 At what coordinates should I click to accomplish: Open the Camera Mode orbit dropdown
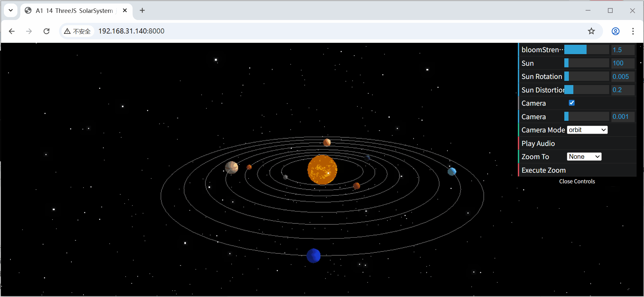point(587,130)
